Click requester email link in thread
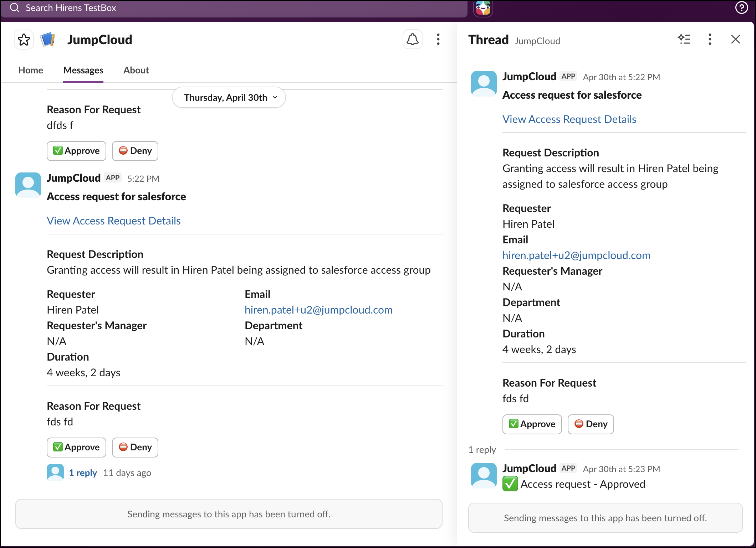This screenshot has width=756, height=548. pyautogui.click(x=576, y=255)
